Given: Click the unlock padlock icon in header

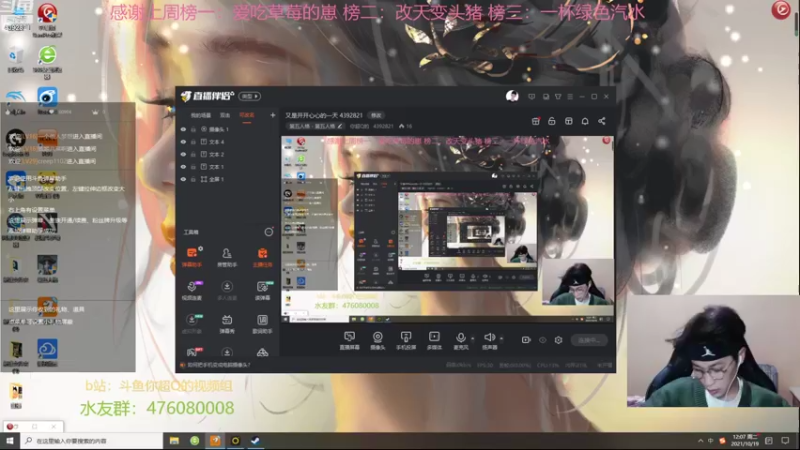Looking at the screenshot, I should pyautogui.click(x=552, y=121).
